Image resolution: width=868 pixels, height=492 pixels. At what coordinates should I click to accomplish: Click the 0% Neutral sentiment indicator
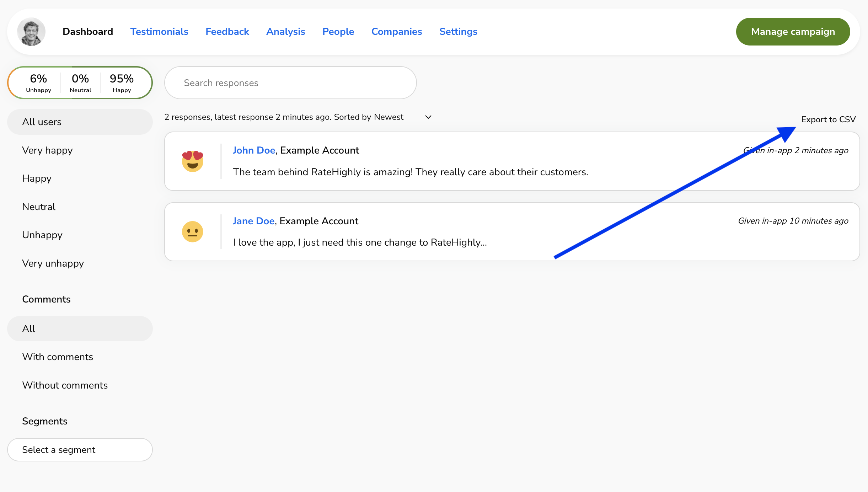coord(80,82)
